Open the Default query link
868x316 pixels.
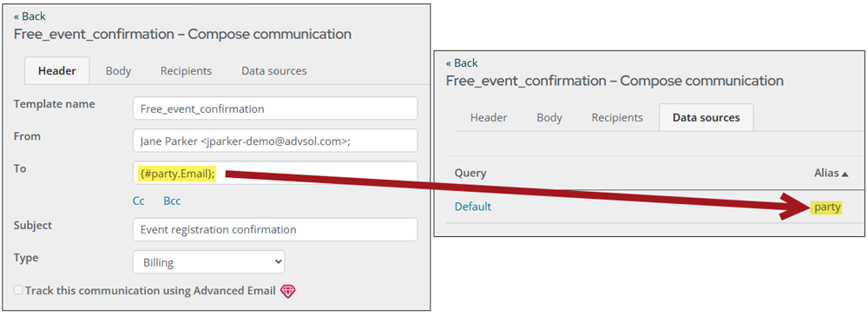(x=473, y=207)
